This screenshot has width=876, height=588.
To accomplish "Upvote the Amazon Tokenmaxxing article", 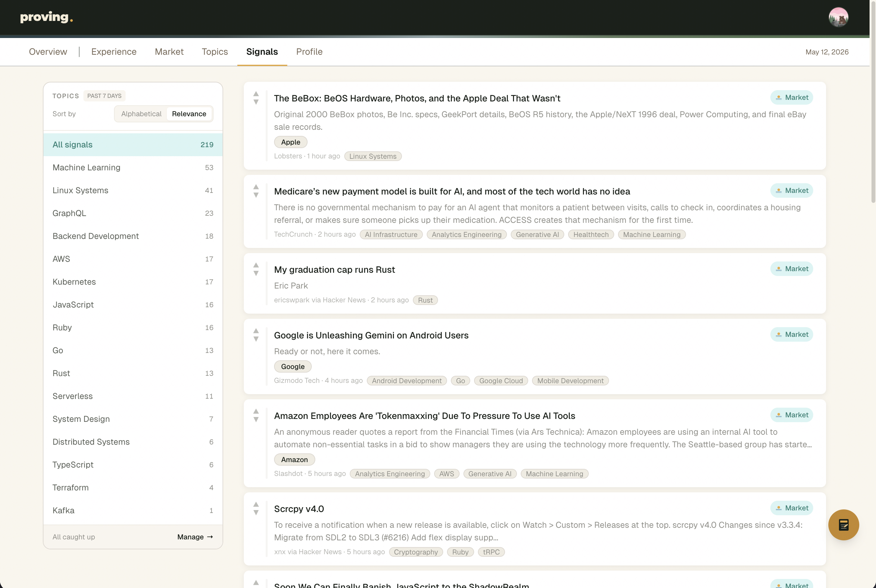I will 256,412.
